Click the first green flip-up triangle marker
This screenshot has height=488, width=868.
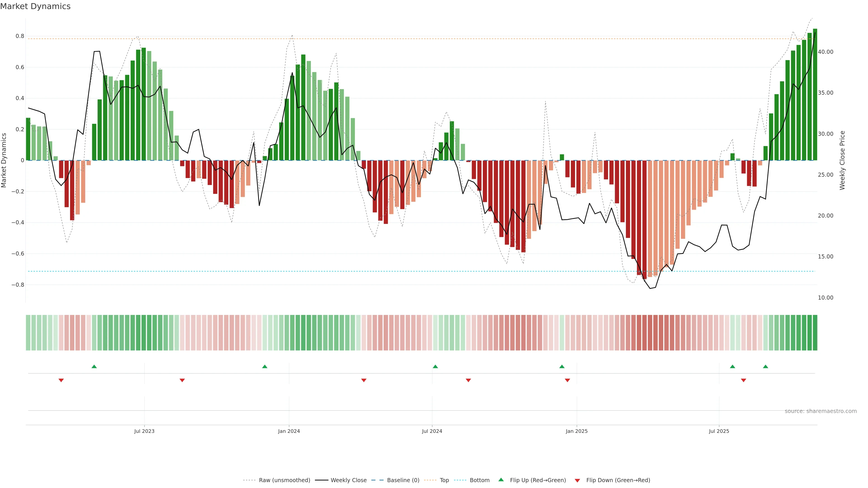(94, 366)
